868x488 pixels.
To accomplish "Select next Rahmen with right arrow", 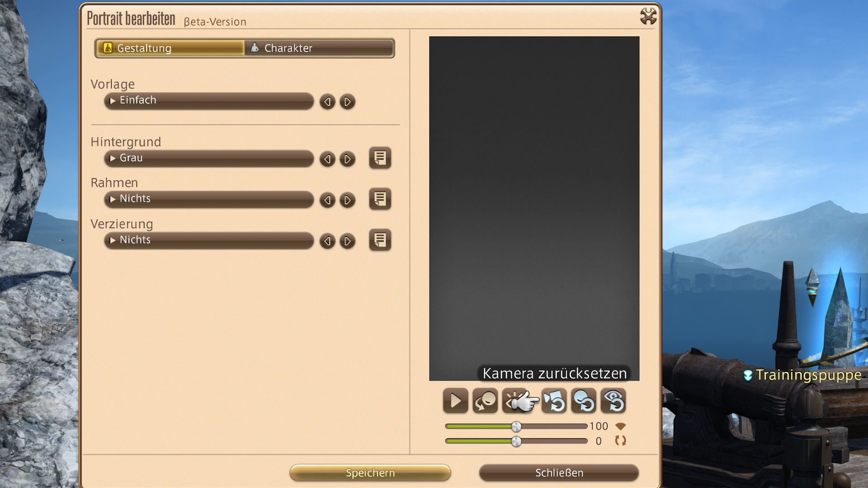I will [347, 200].
